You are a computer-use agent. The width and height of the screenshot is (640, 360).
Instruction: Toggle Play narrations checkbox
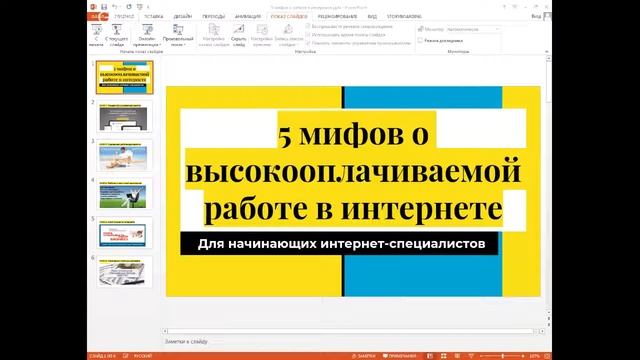[308, 26]
